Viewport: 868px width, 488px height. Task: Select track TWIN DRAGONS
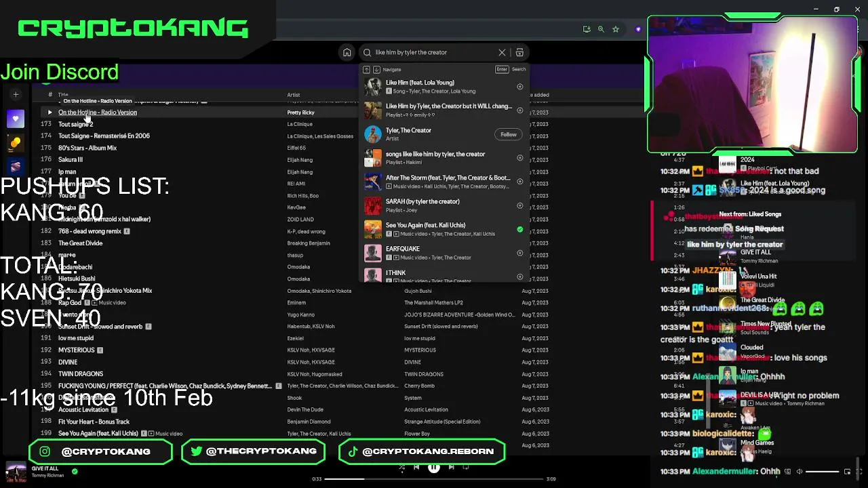tap(81, 374)
